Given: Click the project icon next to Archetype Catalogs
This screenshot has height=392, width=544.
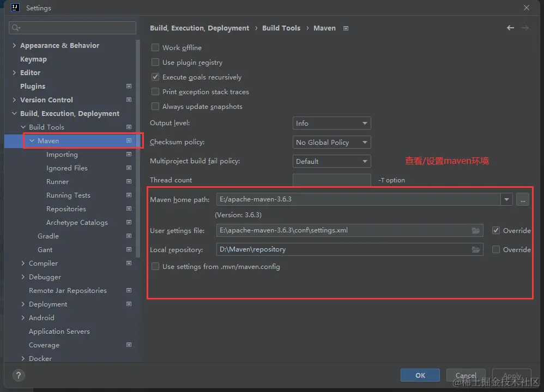Looking at the screenshot, I should pos(129,222).
